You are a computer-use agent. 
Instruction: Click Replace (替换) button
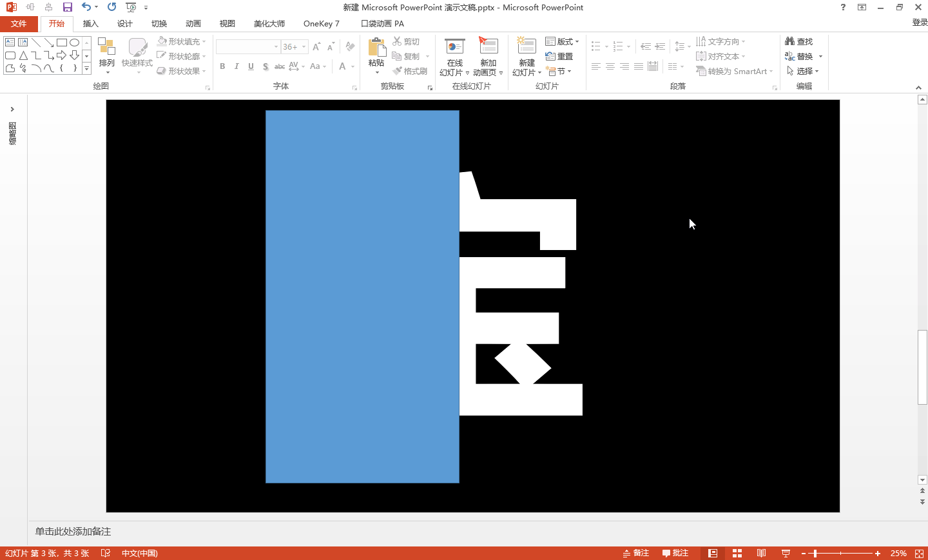[x=799, y=56]
